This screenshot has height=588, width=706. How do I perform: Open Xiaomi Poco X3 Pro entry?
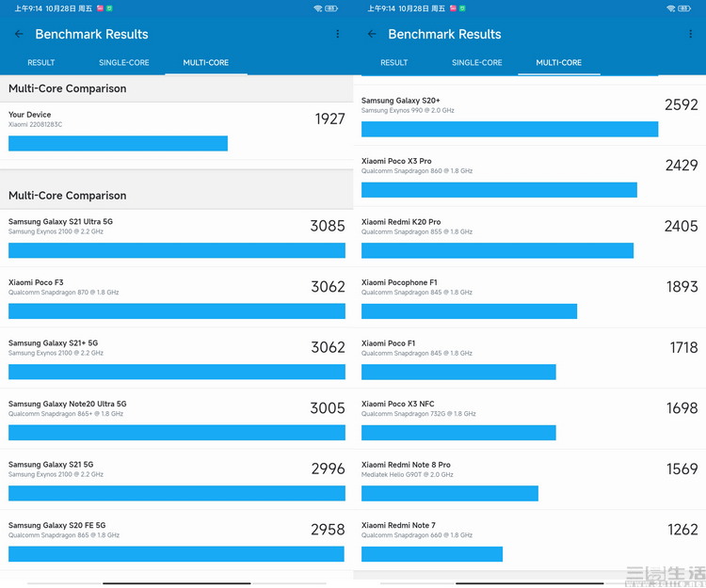click(529, 176)
